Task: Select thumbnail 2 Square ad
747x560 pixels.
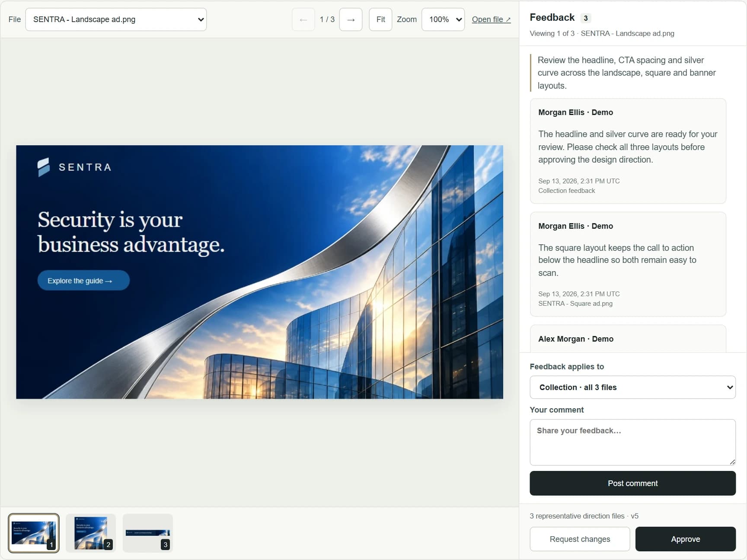Action: click(x=91, y=533)
